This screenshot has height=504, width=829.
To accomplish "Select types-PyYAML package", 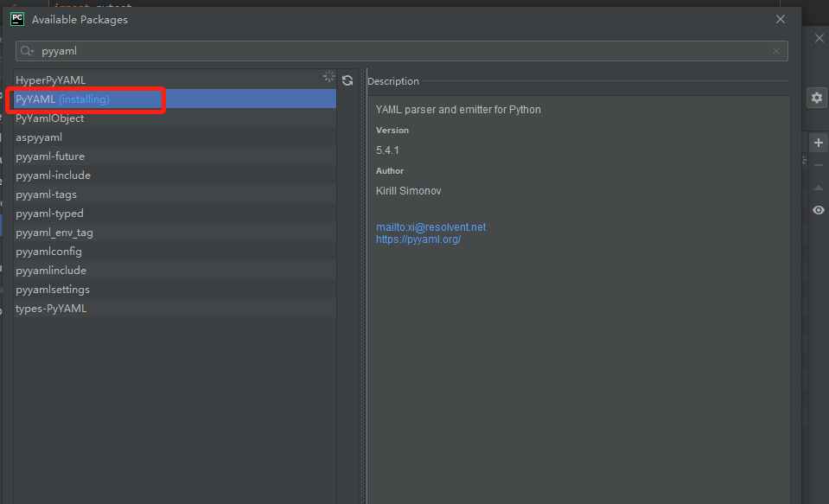I will 175,309.
